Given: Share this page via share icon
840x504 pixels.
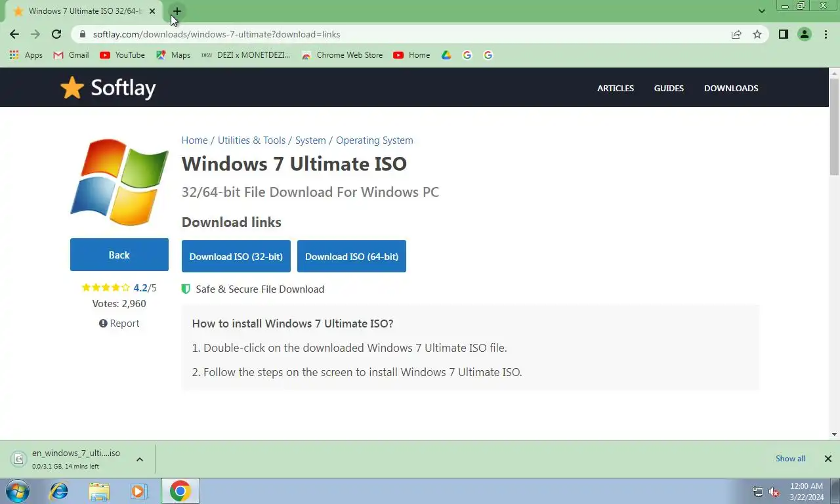Looking at the screenshot, I should click(x=736, y=34).
